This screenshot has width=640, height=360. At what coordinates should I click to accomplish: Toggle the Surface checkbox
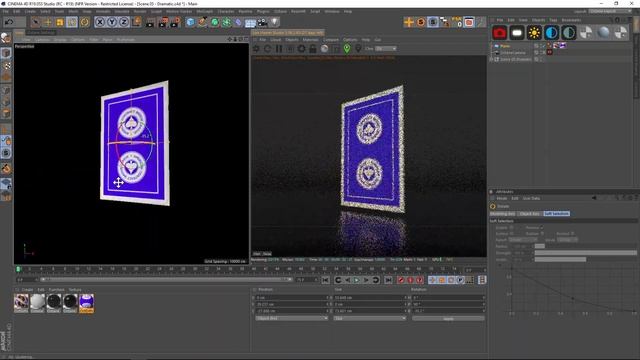coord(511,233)
